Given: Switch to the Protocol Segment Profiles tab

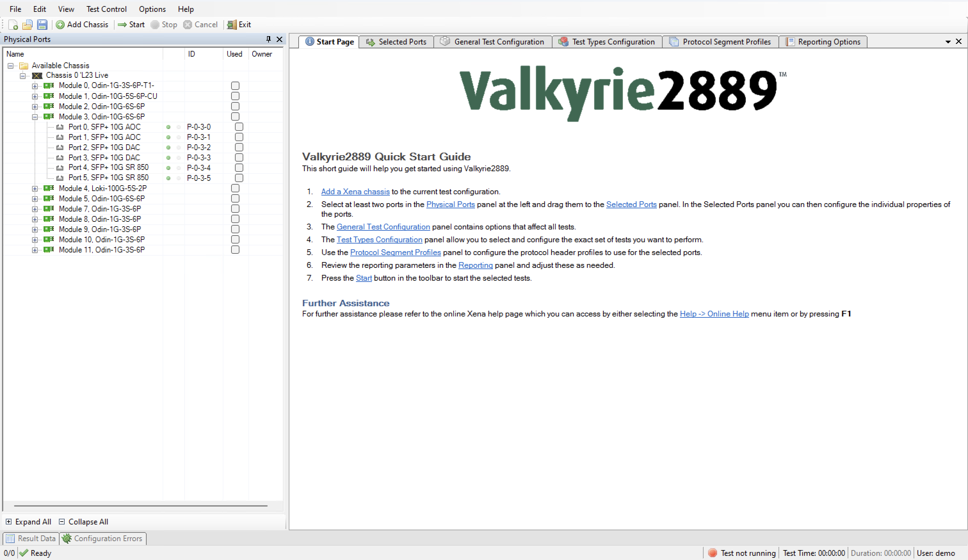Looking at the screenshot, I should tap(720, 42).
